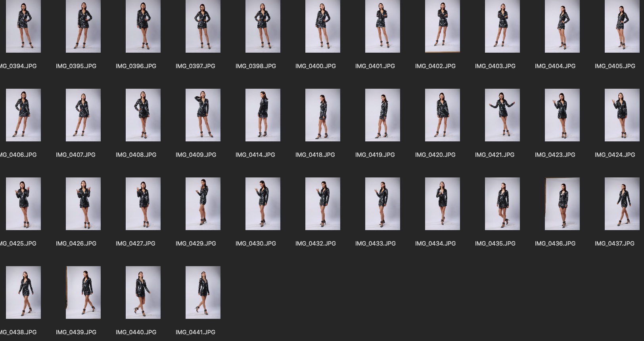Click the IMG_0423.JPG thumbnail
This screenshot has width=644, height=341.
coord(562,115)
